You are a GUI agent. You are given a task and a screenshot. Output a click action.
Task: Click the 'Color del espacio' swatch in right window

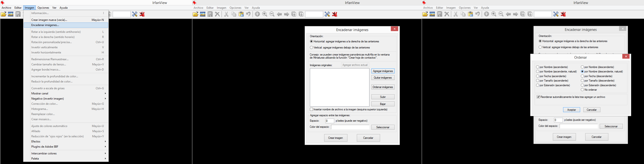(579, 126)
